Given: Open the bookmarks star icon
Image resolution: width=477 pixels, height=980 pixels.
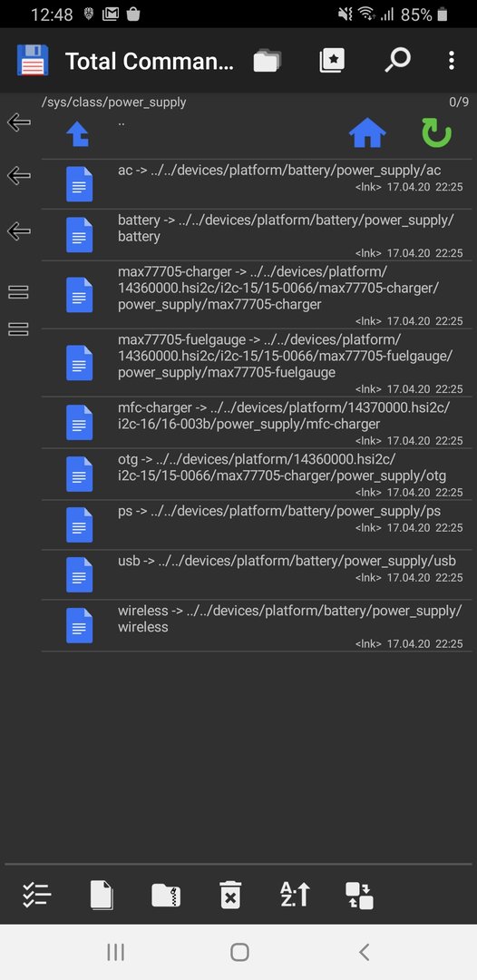Looking at the screenshot, I should point(332,61).
